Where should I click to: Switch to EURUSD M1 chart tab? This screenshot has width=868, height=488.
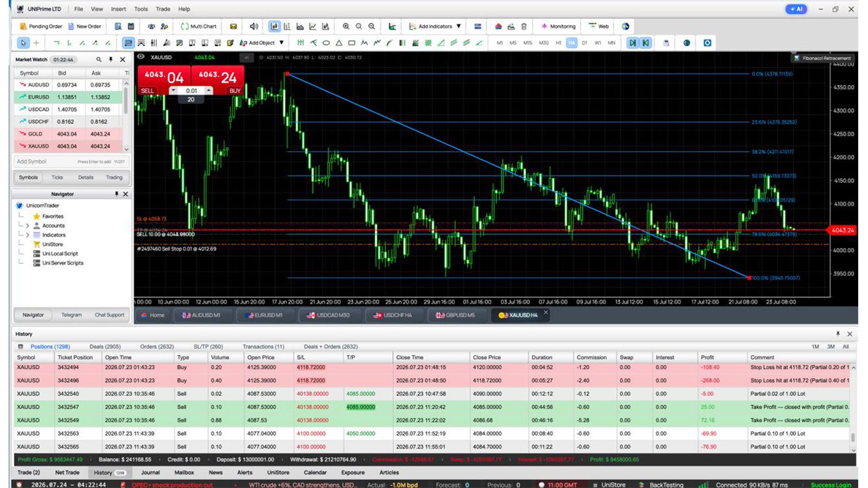click(265, 315)
